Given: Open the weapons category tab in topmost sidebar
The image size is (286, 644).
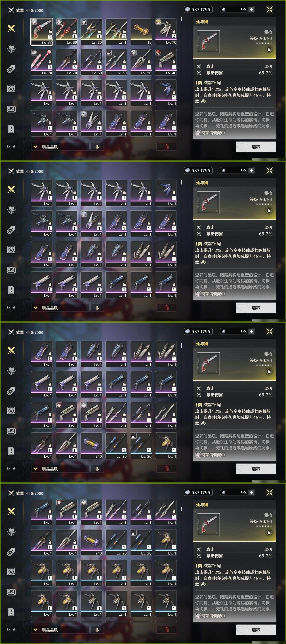Looking at the screenshot, I should (11, 28).
